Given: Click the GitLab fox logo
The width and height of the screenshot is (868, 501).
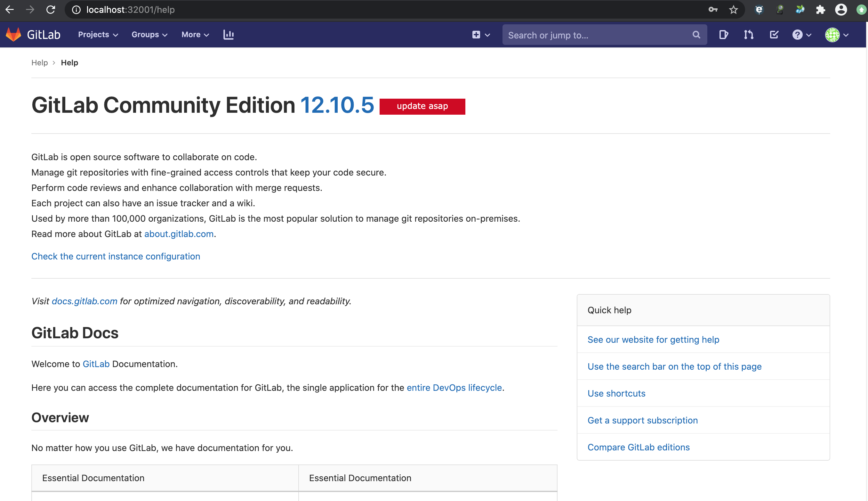Looking at the screenshot, I should (14, 35).
